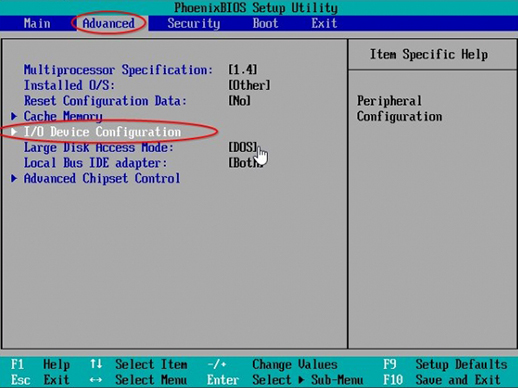The width and height of the screenshot is (518, 388).
Task: Expand the I/O Device Configuration arrow
Action: (14, 132)
